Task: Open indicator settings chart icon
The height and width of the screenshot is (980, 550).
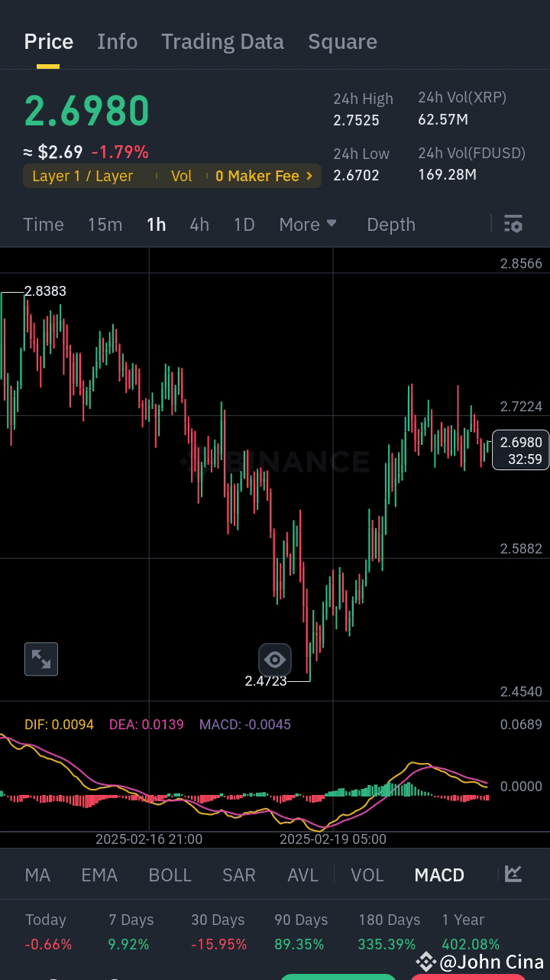Action: (513, 874)
